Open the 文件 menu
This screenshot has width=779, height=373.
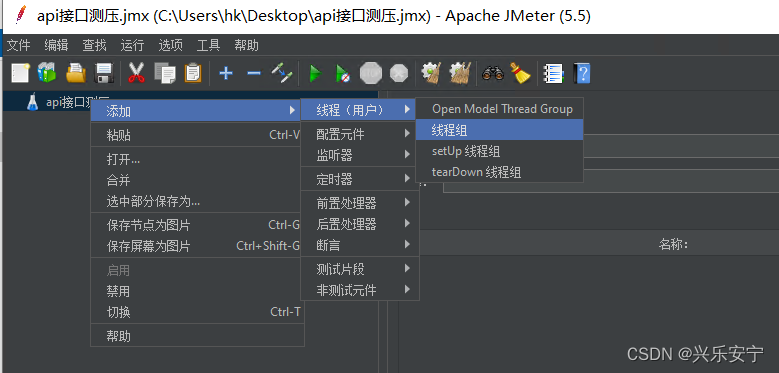point(18,46)
